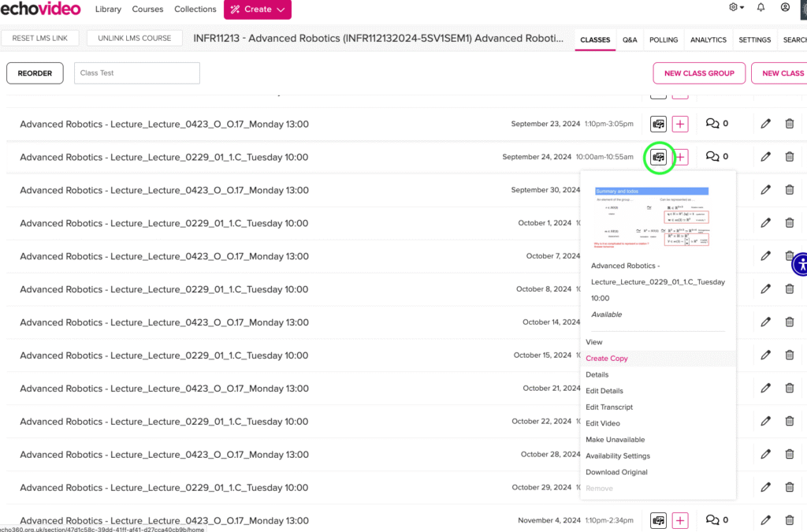Add media to the November 4 class

point(679,520)
